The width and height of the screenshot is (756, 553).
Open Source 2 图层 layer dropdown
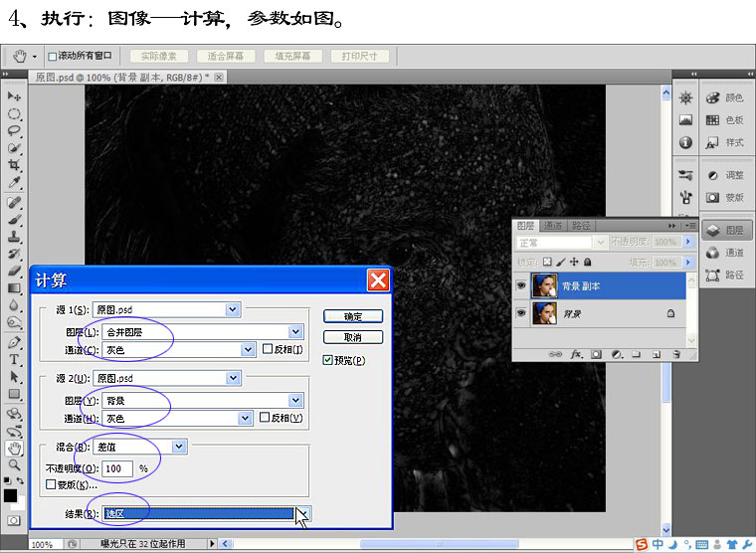295,400
